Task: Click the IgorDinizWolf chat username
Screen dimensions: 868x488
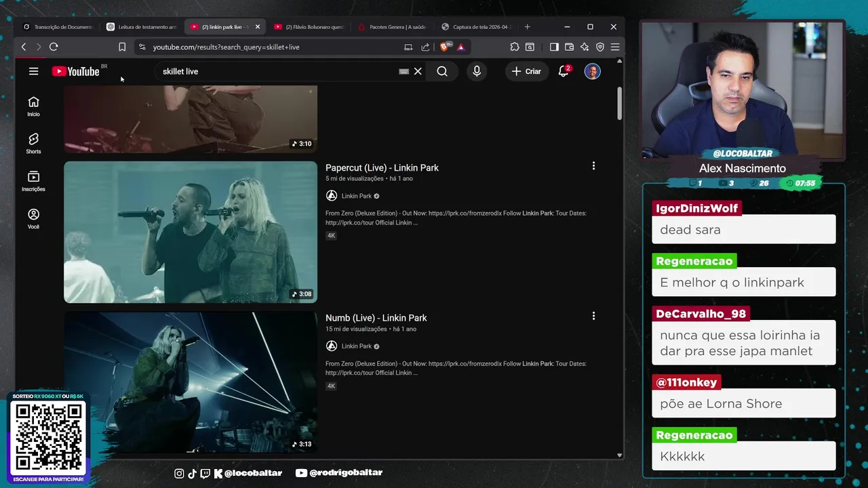Action: (x=696, y=208)
